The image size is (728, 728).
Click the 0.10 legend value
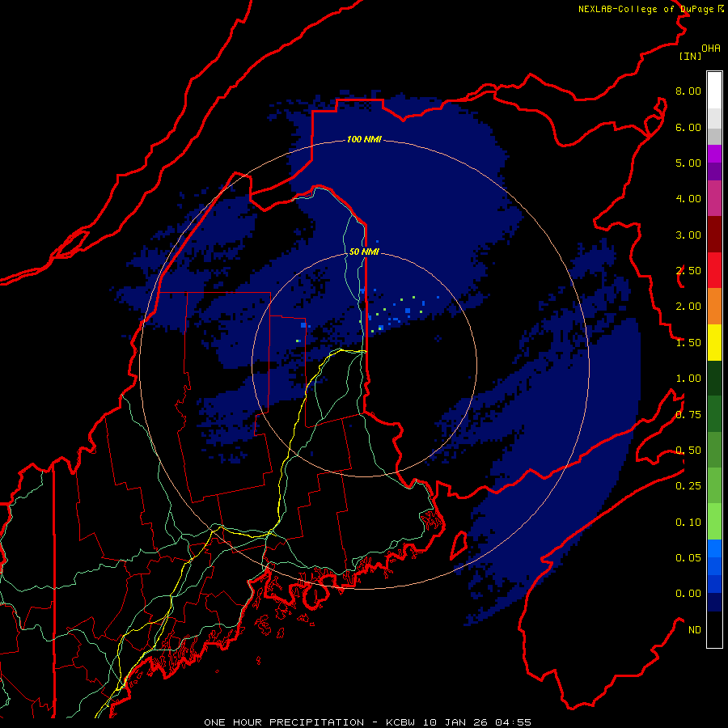pos(688,523)
